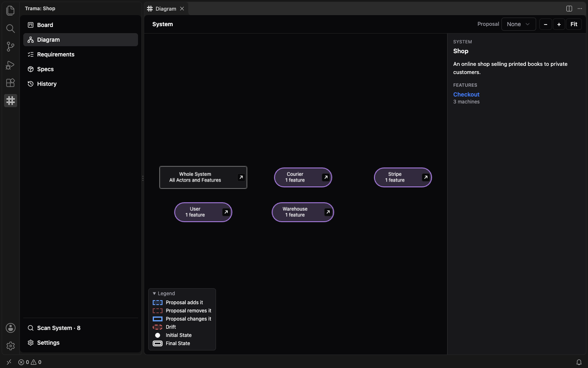Select the Trama hash icon in activity bar
The image size is (588, 368).
pyautogui.click(x=11, y=101)
